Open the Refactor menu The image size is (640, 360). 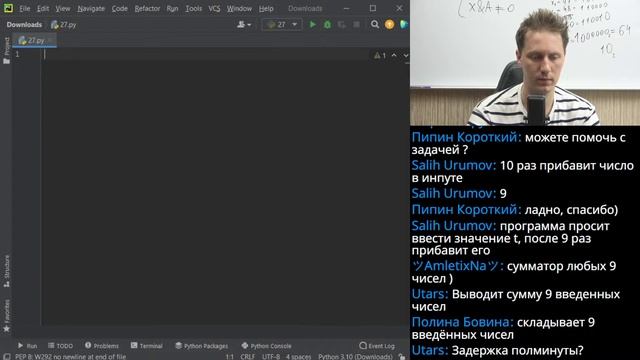pyautogui.click(x=147, y=8)
